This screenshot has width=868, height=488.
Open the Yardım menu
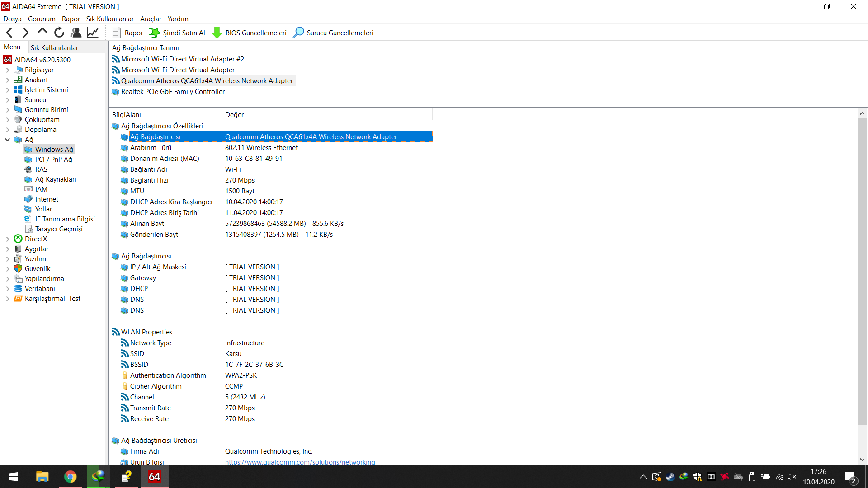(177, 19)
